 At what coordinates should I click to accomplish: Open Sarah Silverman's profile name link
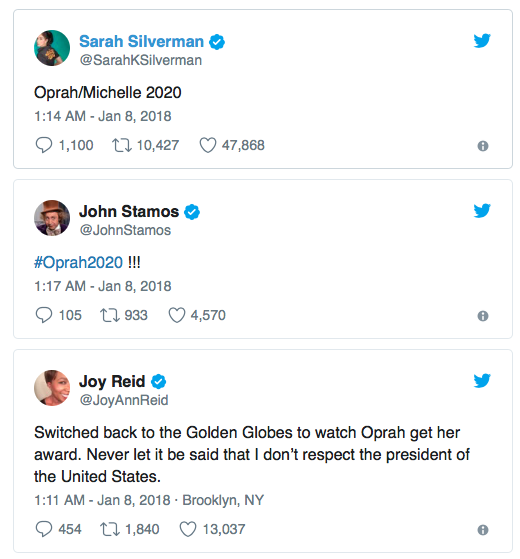[141, 41]
